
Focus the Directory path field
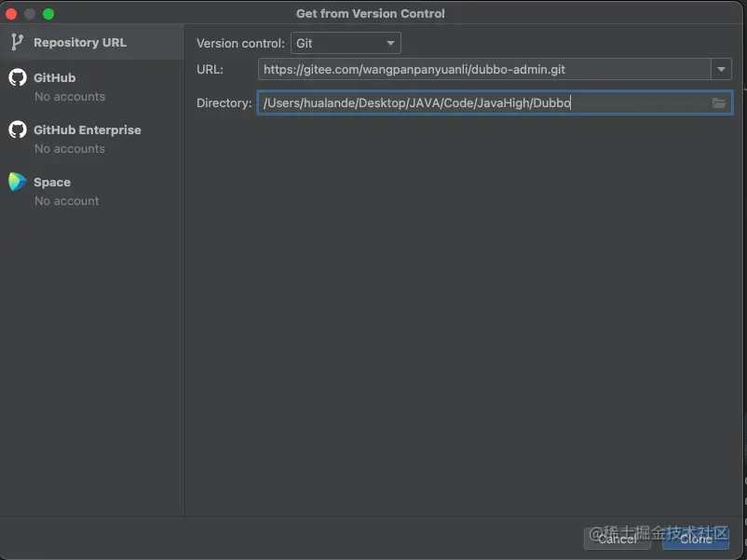(495, 102)
